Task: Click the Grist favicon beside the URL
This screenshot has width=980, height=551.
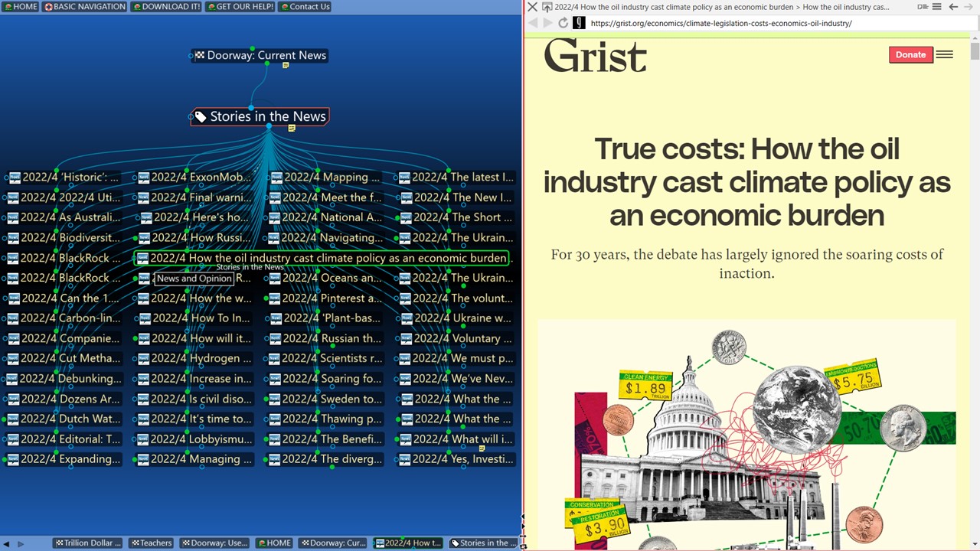Action: point(579,23)
